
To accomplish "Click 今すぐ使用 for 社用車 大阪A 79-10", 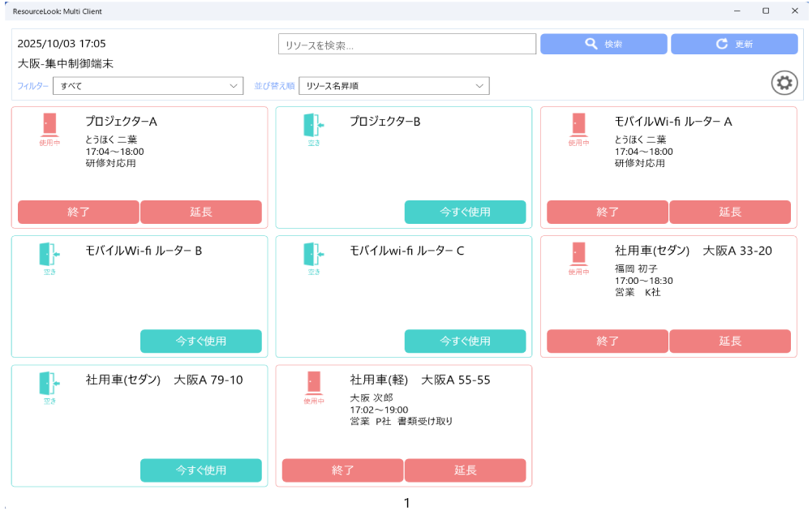I will [201, 470].
